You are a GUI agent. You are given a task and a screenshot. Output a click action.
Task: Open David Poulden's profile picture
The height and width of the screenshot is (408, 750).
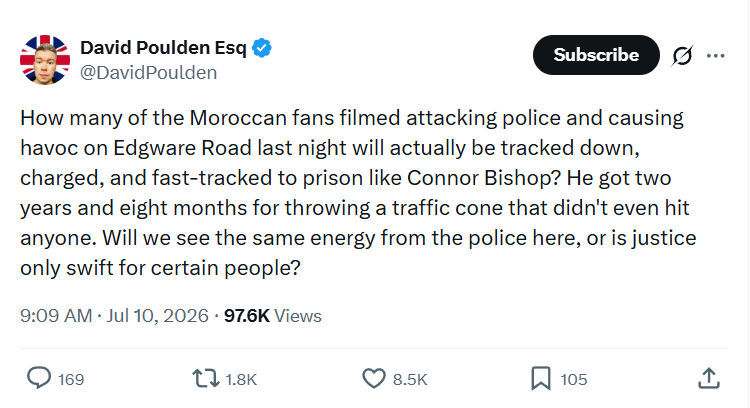click(45, 60)
